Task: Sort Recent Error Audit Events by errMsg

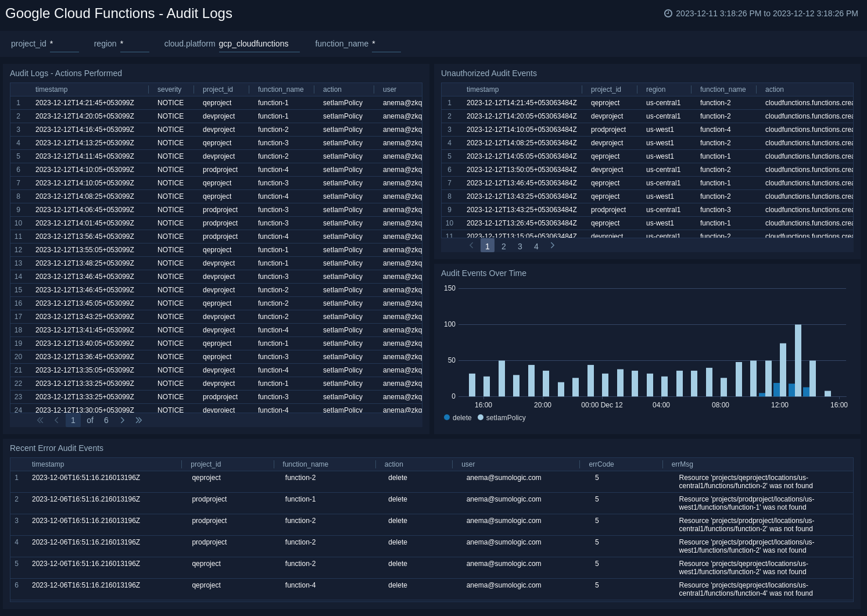Action: [682, 464]
